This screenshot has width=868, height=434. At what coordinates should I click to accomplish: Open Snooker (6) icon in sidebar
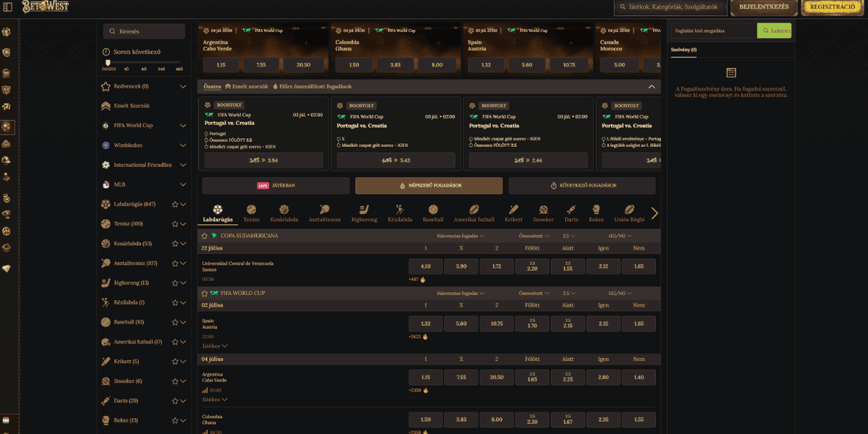click(x=106, y=380)
